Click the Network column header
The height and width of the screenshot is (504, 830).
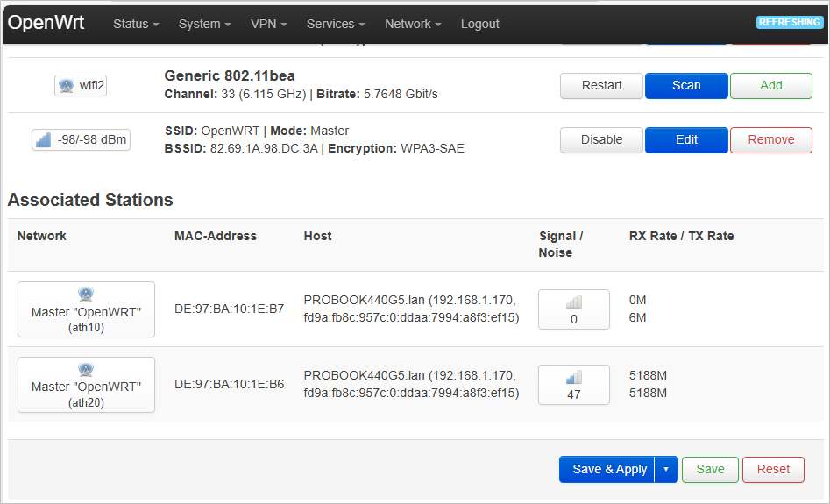point(42,236)
